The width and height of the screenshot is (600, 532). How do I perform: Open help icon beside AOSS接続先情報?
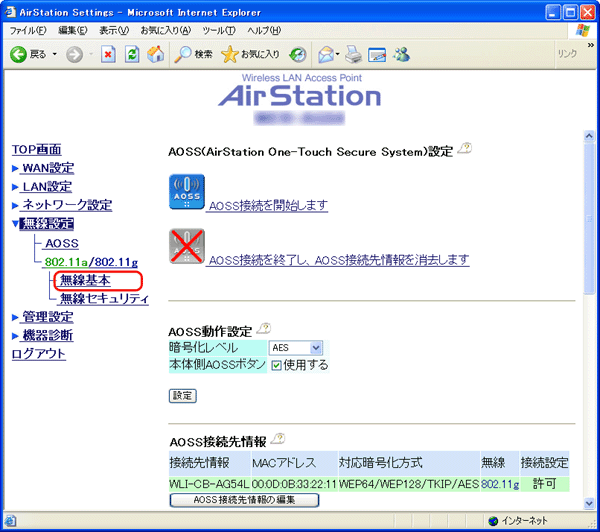278,439
